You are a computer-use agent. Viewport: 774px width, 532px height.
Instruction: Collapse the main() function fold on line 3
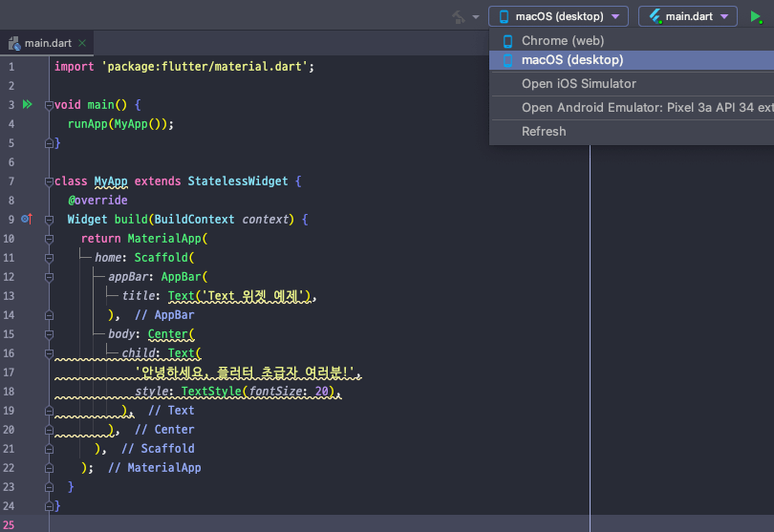[49, 105]
